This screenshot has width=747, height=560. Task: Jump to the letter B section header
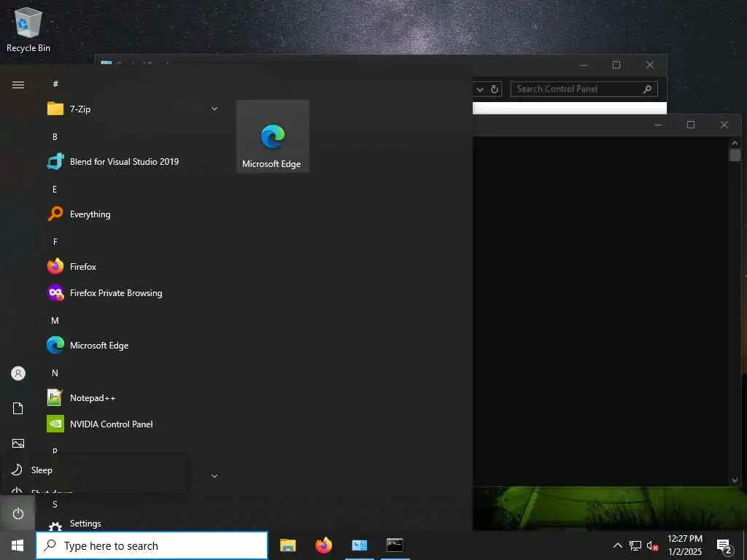55,136
